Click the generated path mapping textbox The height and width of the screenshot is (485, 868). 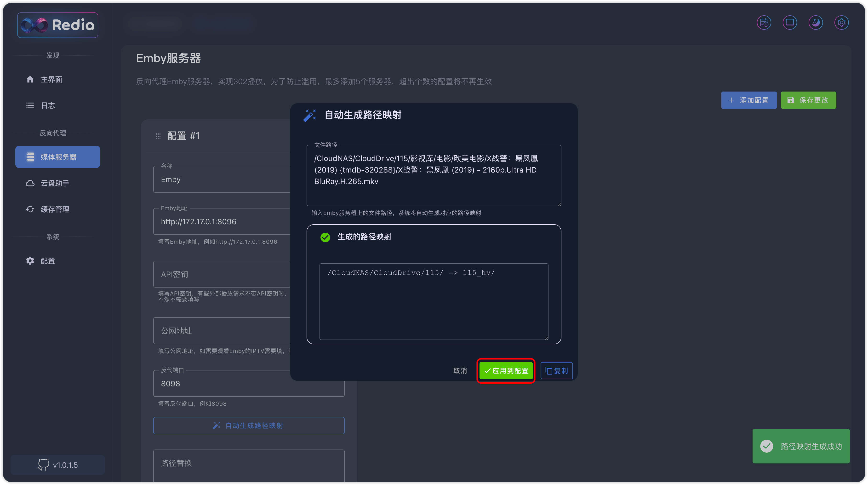[x=434, y=301]
